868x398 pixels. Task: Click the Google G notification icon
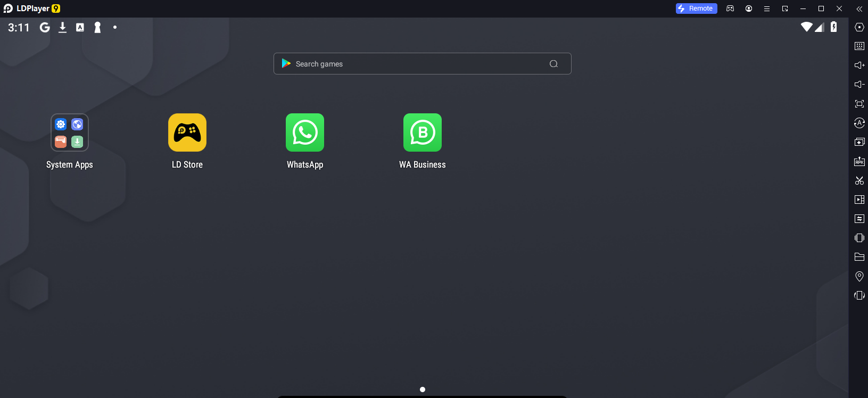coord(45,27)
